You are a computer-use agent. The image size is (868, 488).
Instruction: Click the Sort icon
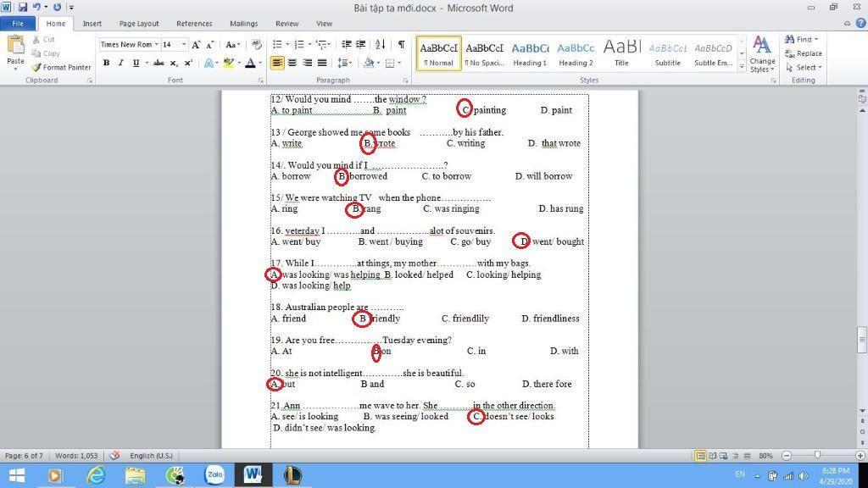[381, 45]
